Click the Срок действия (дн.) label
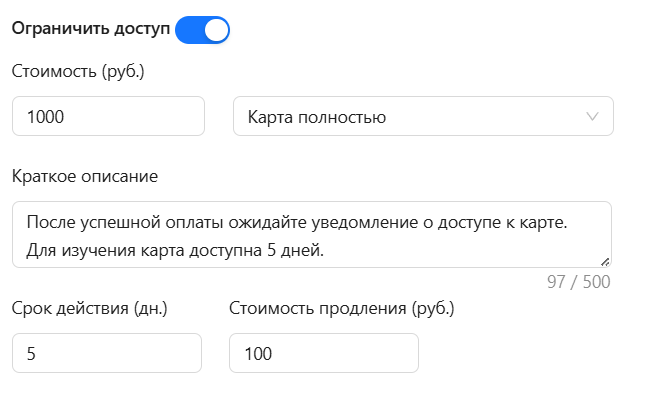 pyautogui.click(x=89, y=308)
